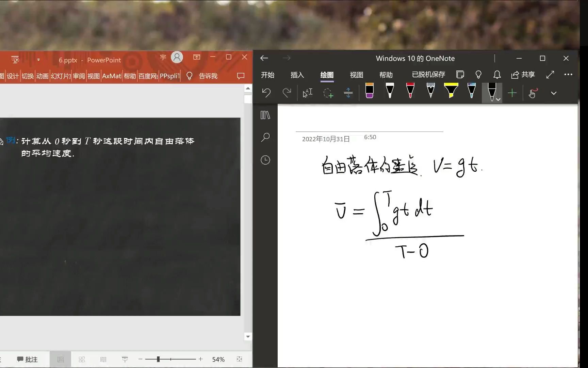Add a new pen with the plus icon
Screen dimensions: 588x368
point(512,93)
